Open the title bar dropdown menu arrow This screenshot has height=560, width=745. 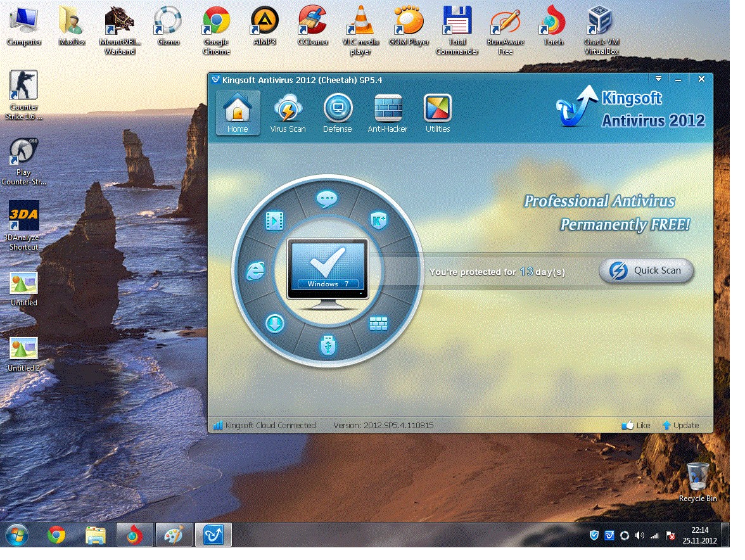[x=658, y=79]
